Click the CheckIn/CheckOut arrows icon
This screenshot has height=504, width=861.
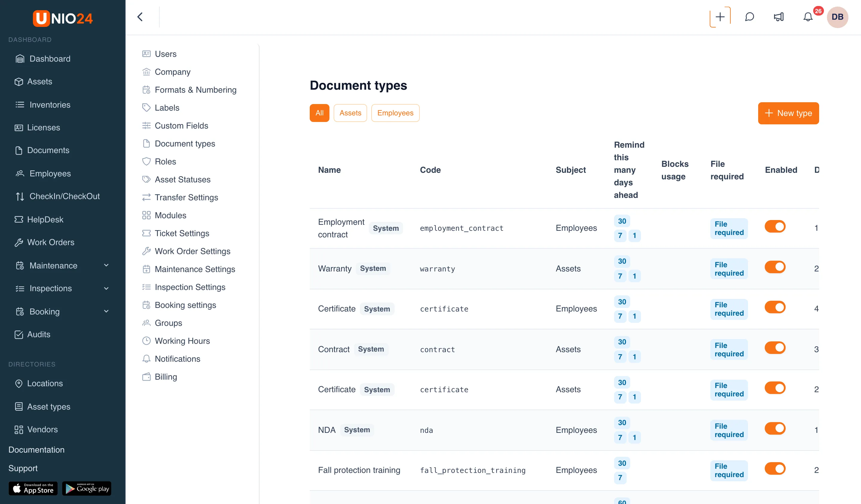click(x=20, y=196)
